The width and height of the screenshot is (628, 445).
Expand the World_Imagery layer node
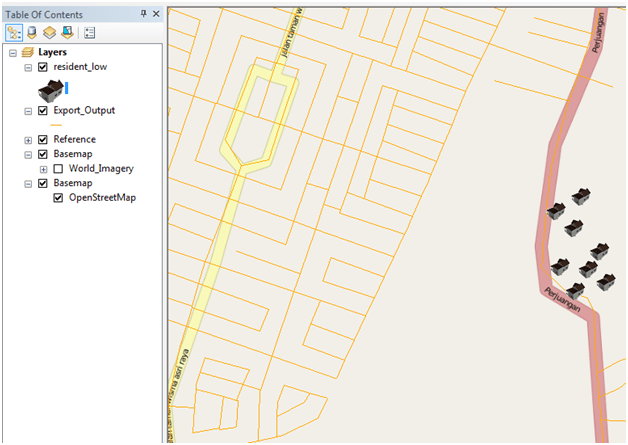43,169
